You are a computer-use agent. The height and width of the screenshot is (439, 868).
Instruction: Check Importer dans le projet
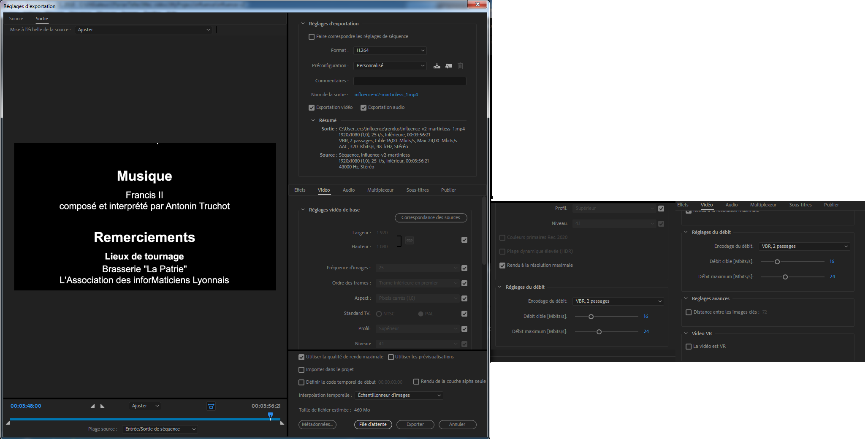pyautogui.click(x=301, y=370)
